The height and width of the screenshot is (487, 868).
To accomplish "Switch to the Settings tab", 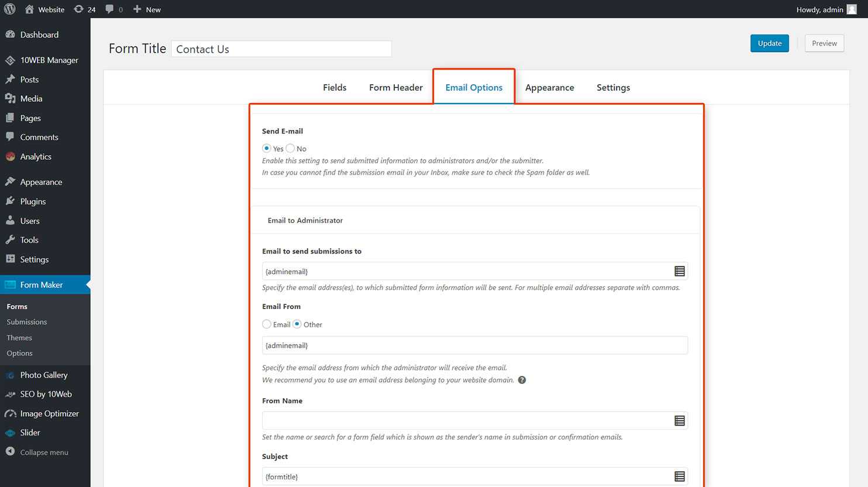I will pyautogui.click(x=613, y=87).
